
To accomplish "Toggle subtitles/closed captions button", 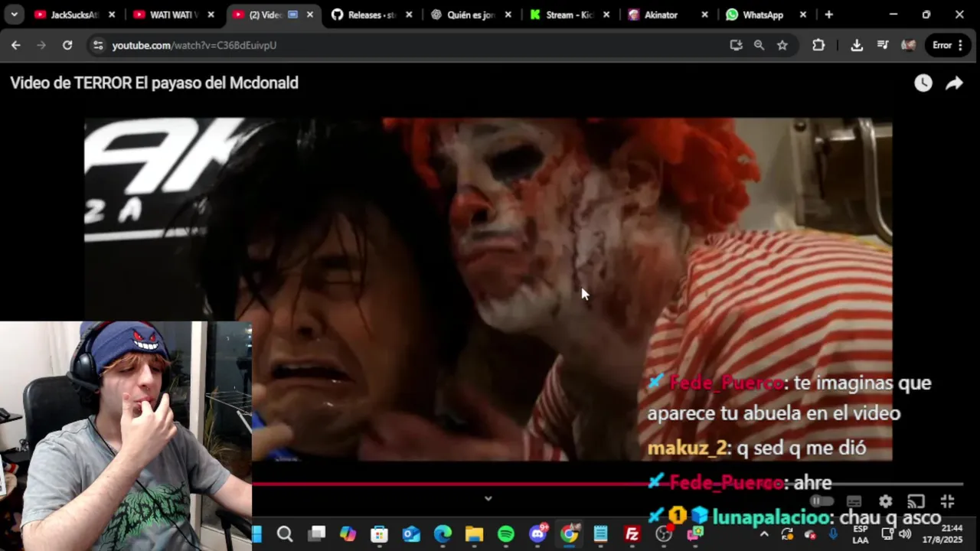I will tap(854, 501).
